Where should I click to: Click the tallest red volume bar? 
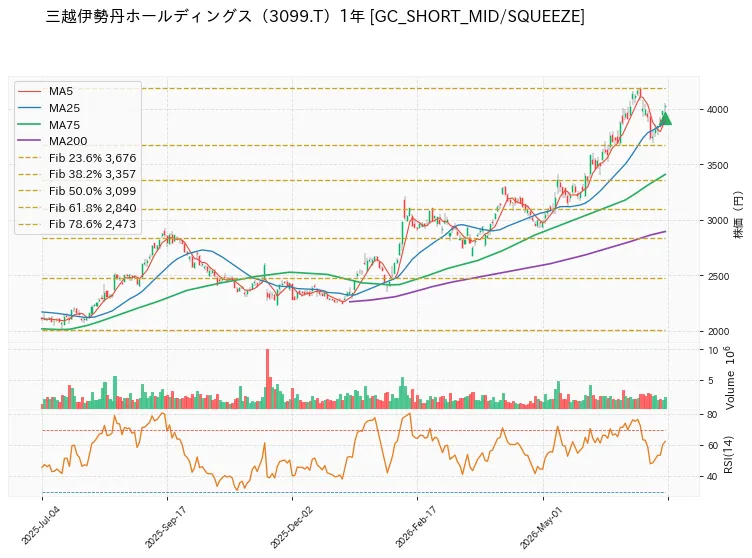click(267, 379)
